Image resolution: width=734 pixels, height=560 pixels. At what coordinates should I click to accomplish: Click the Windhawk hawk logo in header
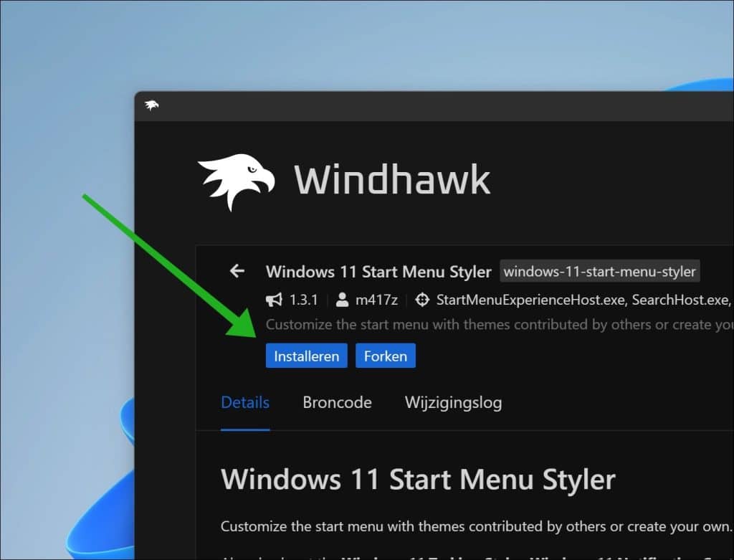[x=236, y=181]
